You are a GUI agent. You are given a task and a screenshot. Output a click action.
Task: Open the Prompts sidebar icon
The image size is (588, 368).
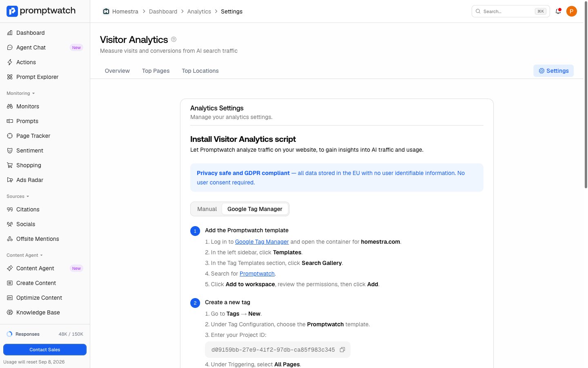10,121
